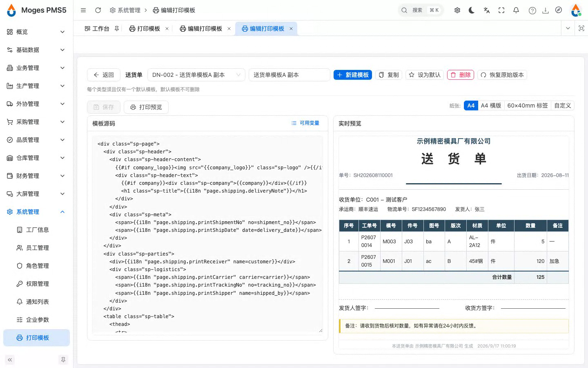The image size is (588, 368).
Task: Click template name input field
Action: (289, 75)
